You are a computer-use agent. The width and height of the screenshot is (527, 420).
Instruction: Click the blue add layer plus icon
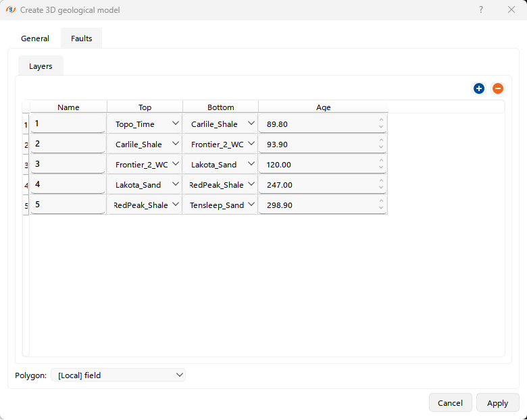[x=479, y=88]
